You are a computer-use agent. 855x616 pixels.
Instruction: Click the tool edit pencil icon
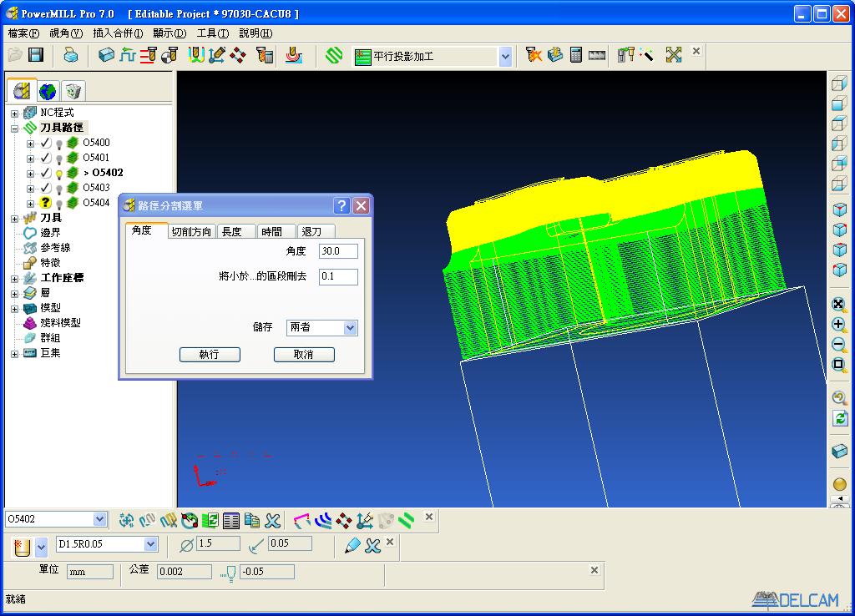(x=352, y=545)
